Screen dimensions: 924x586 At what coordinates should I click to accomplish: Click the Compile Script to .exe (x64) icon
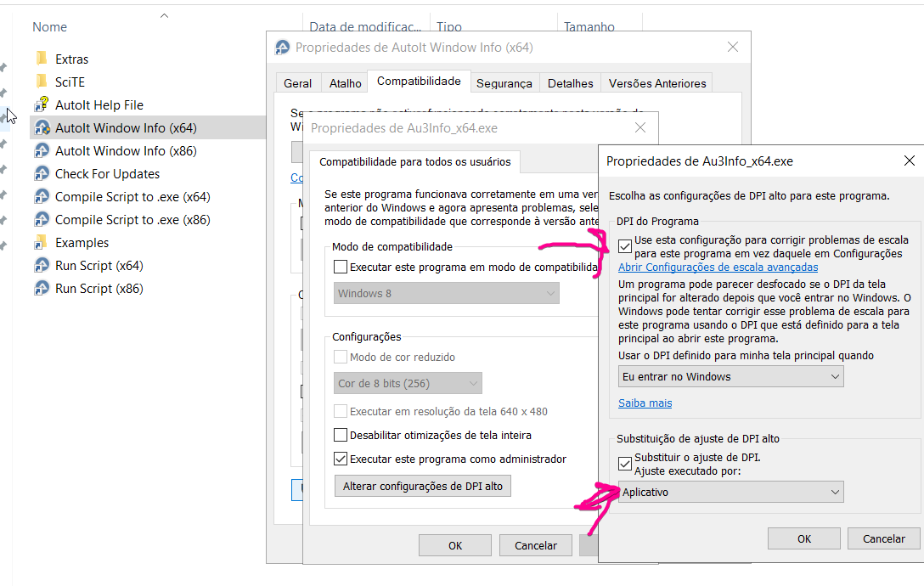coord(42,196)
